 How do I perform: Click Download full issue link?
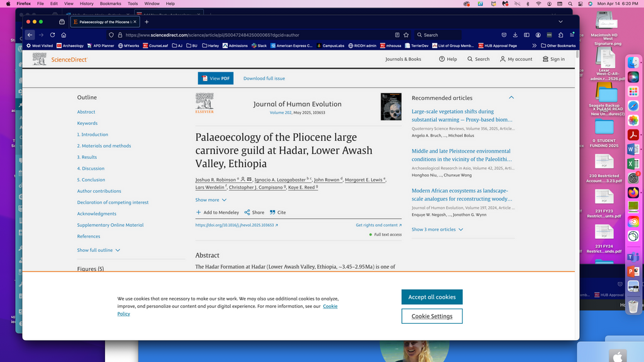click(264, 79)
